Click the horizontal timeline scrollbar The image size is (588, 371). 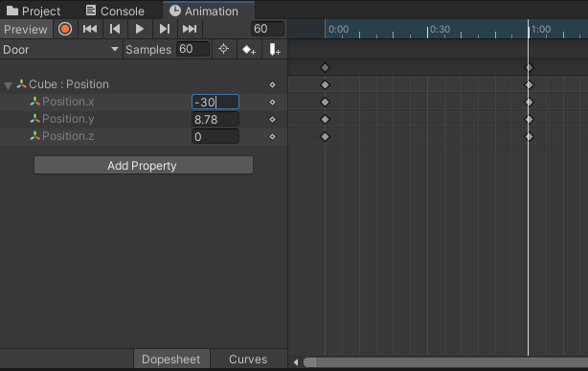point(445,362)
